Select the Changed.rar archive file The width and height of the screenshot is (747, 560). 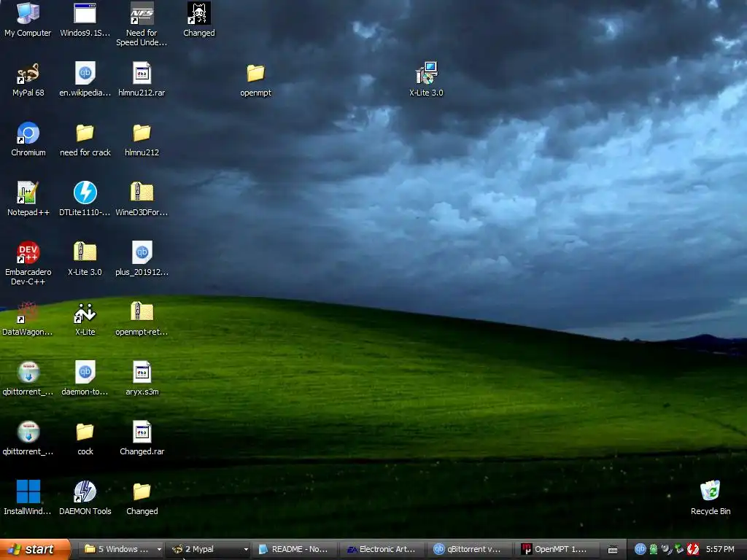(142, 438)
